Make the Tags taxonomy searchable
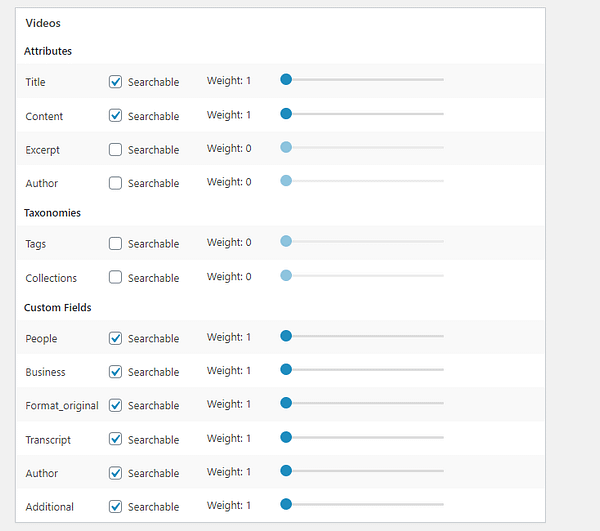Screen dimensions: 600x531 coord(115,244)
